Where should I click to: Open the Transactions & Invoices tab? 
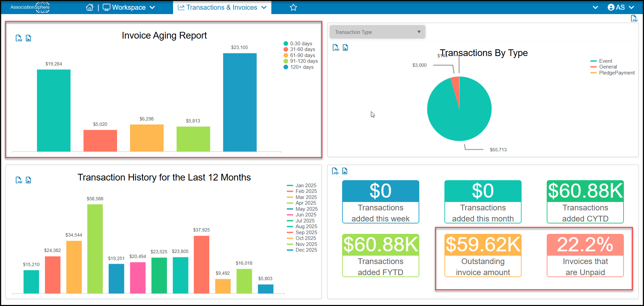[222, 7]
